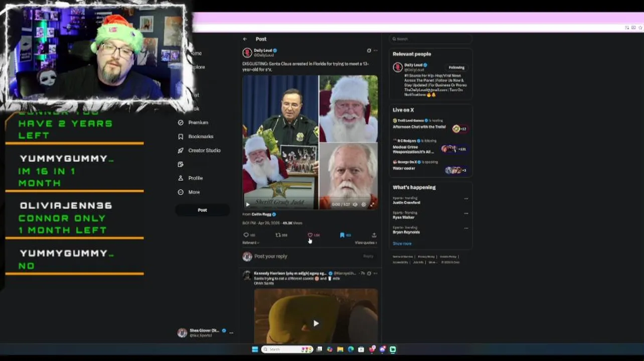
Task: Open Creator Studio in the sidebar
Action: click(199, 150)
